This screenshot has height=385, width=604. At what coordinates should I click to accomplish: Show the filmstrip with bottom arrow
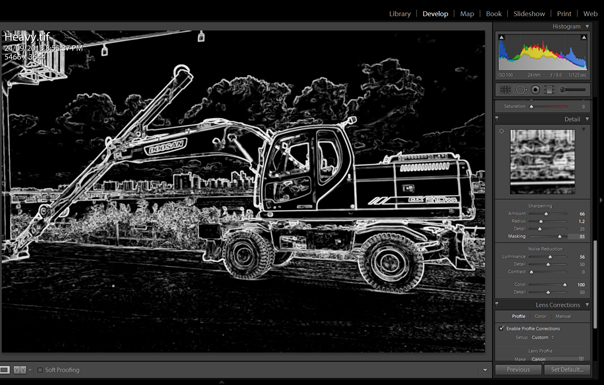tap(221, 382)
